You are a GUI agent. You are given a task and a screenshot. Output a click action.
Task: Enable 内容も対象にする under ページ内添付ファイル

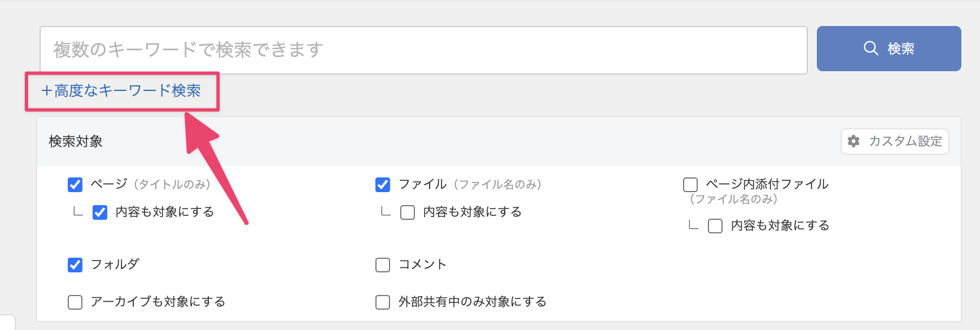click(715, 226)
